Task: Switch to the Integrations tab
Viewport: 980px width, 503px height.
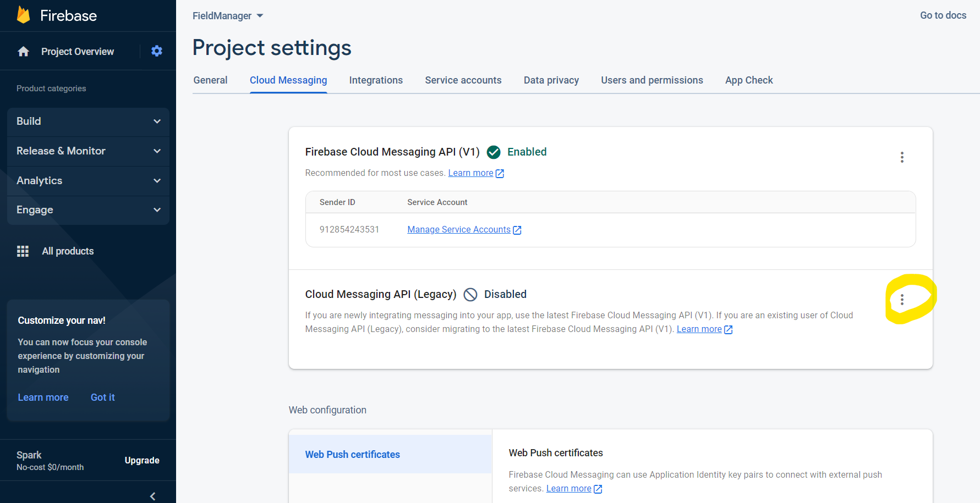Action: click(376, 80)
